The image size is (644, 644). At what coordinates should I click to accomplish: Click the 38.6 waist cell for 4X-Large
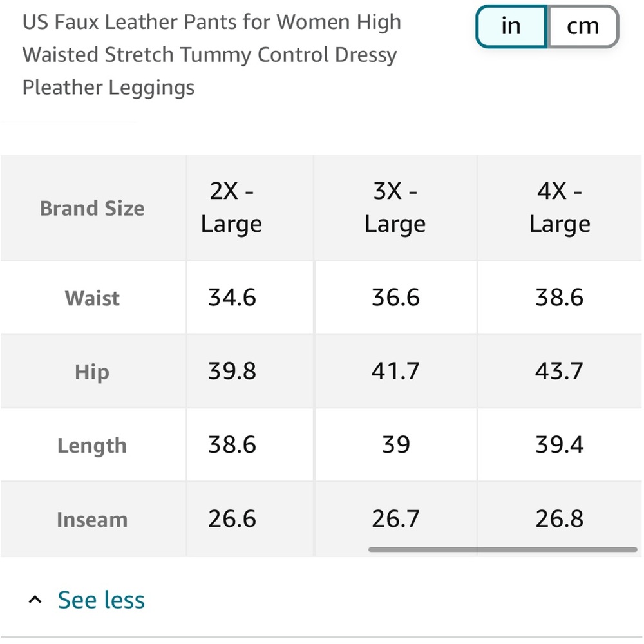559,298
